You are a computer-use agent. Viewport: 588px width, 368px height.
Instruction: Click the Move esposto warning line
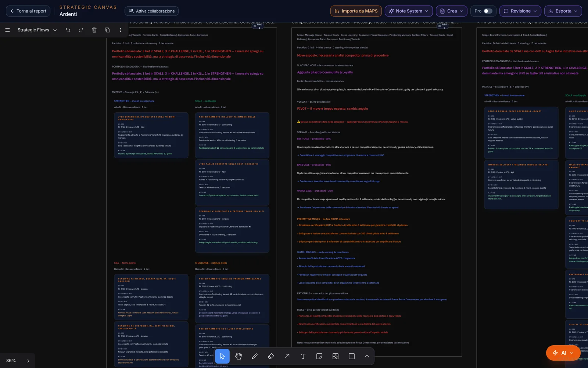343,56
